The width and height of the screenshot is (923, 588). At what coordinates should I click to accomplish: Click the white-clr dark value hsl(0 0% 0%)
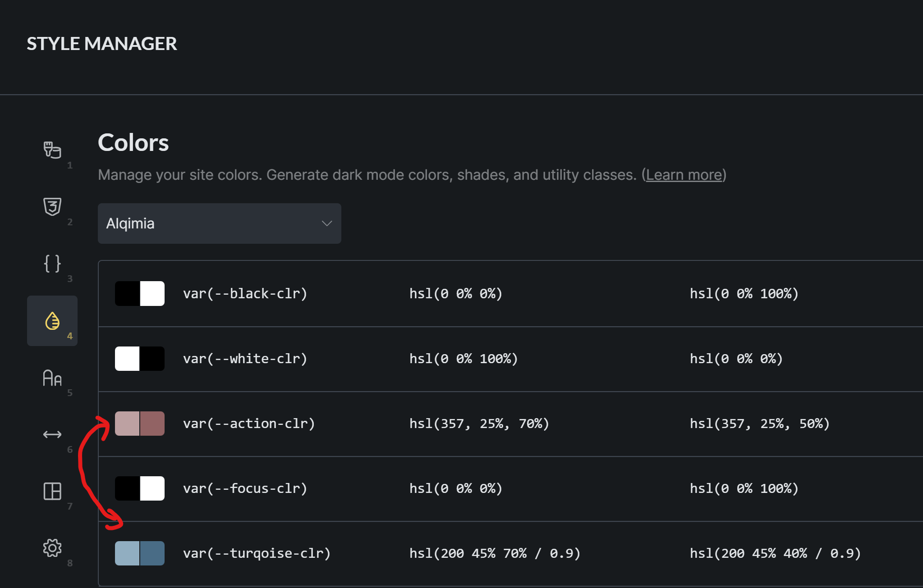(736, 359)
